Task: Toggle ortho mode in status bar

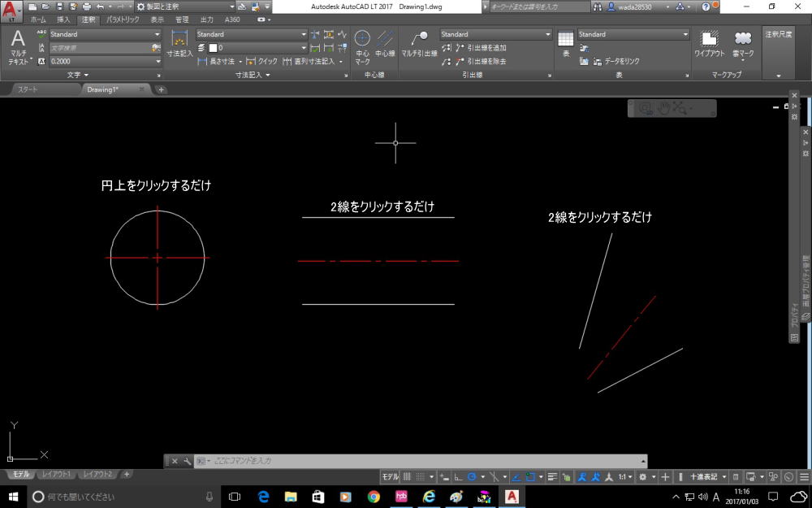Action: [x=458, y=477]
